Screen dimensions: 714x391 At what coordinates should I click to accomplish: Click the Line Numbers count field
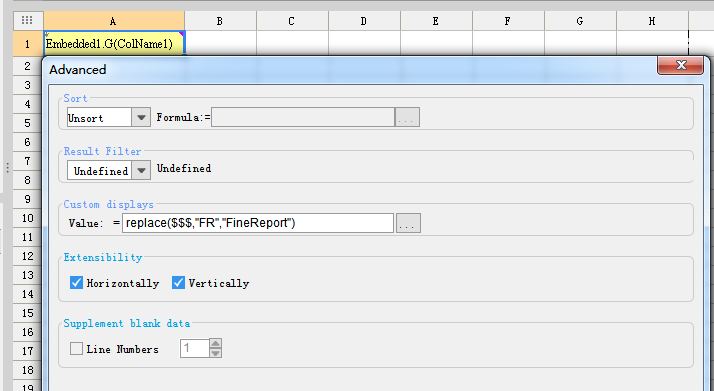coord(195,348)
